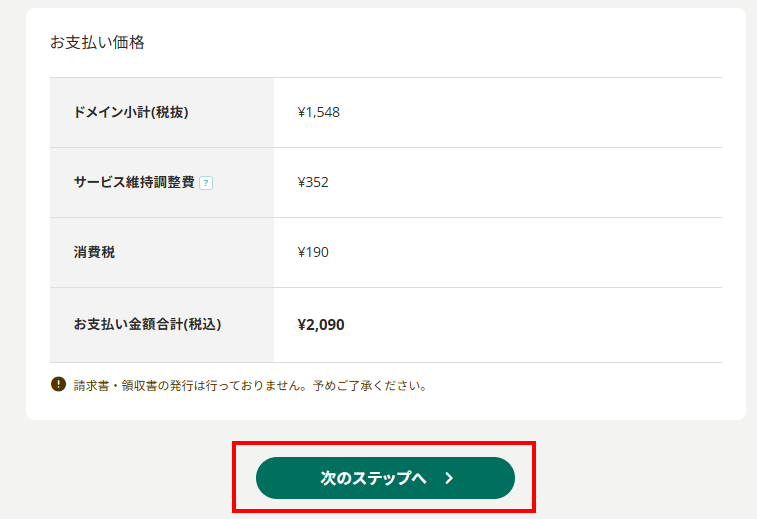Click the お支払い価格 section heading
Image resolution: width=757 pixels, height=519 pixels.
(x=97, y=43)
